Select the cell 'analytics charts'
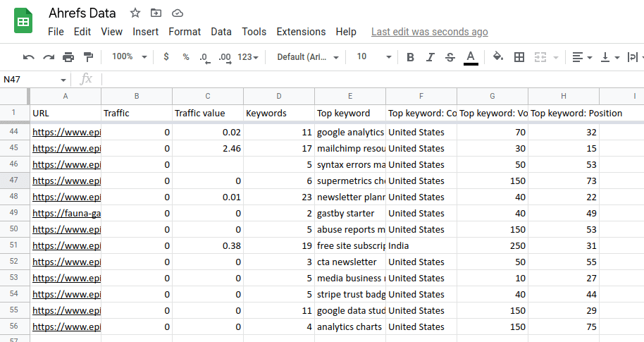 (x=350, y=326)
